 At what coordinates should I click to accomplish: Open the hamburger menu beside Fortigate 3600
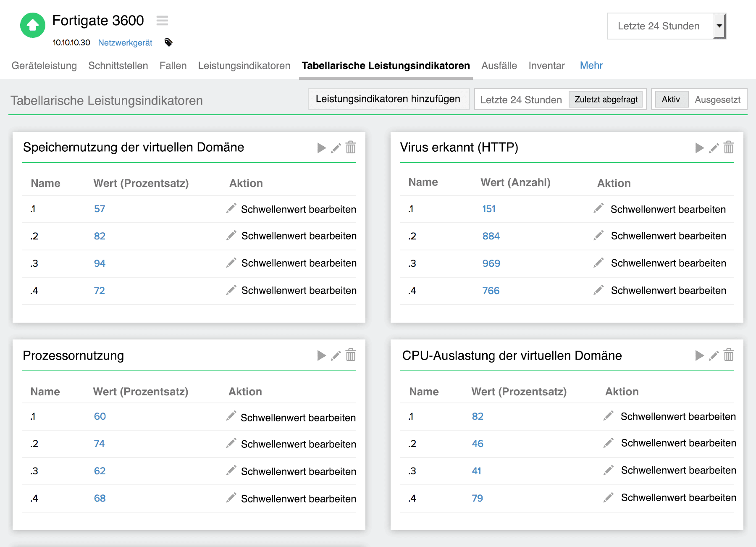point(162,21)
